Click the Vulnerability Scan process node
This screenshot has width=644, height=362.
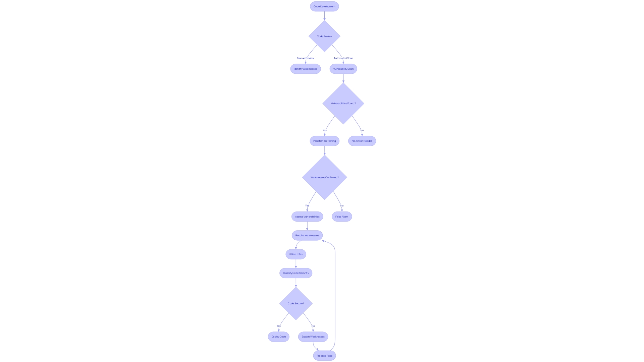coord(343,68)
